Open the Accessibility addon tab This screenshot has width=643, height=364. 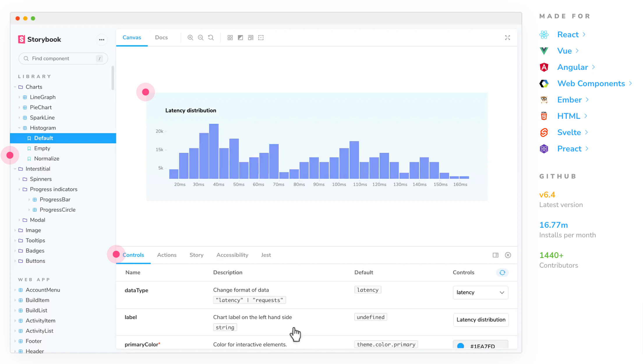[232, 255]
